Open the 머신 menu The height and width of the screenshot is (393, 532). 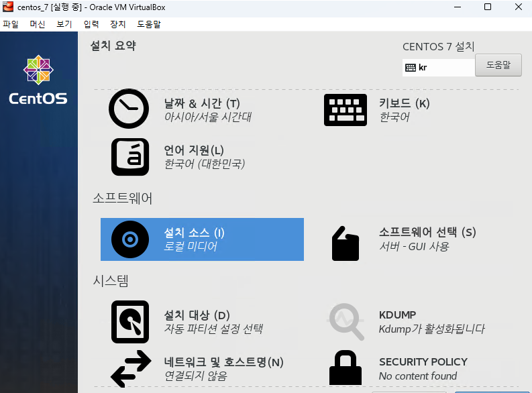(38, 24)
